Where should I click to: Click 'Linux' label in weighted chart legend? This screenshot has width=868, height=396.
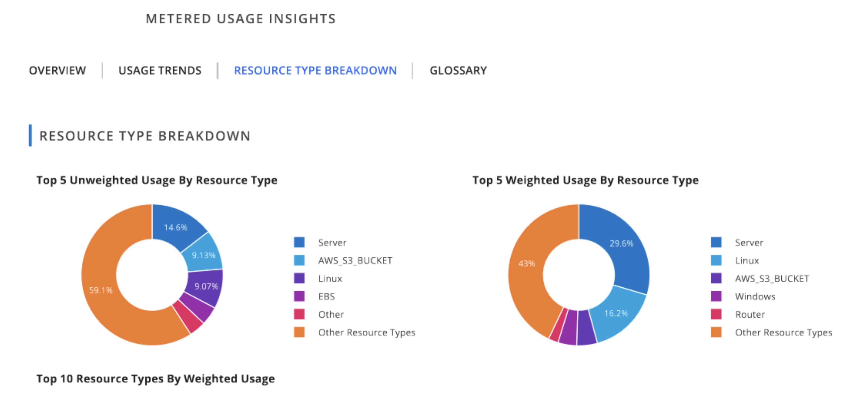tap(747, 260)
